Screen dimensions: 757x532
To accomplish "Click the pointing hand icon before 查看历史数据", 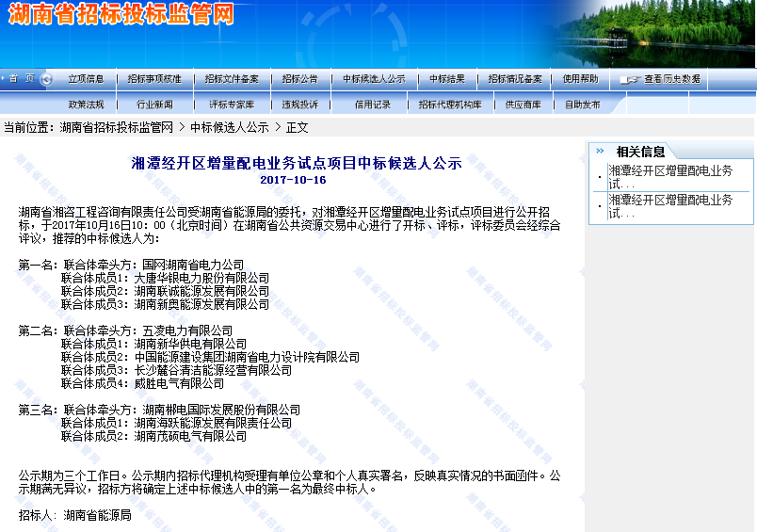I will pyautogui.click(x=631, y=80).
